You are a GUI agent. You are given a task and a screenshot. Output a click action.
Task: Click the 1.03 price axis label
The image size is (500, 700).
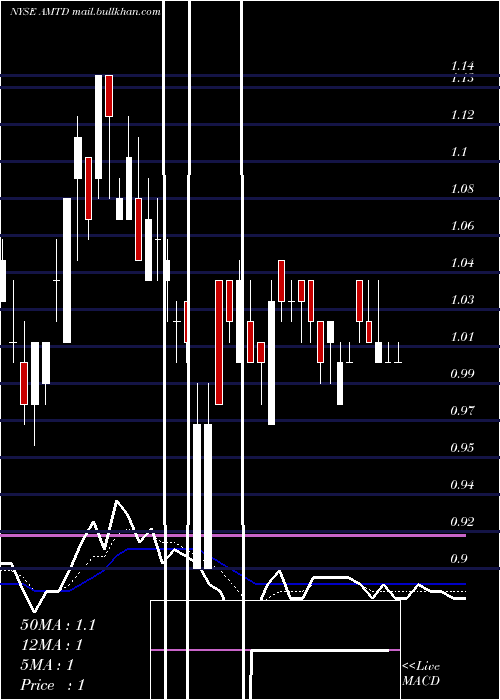click(x=462, y=299)
